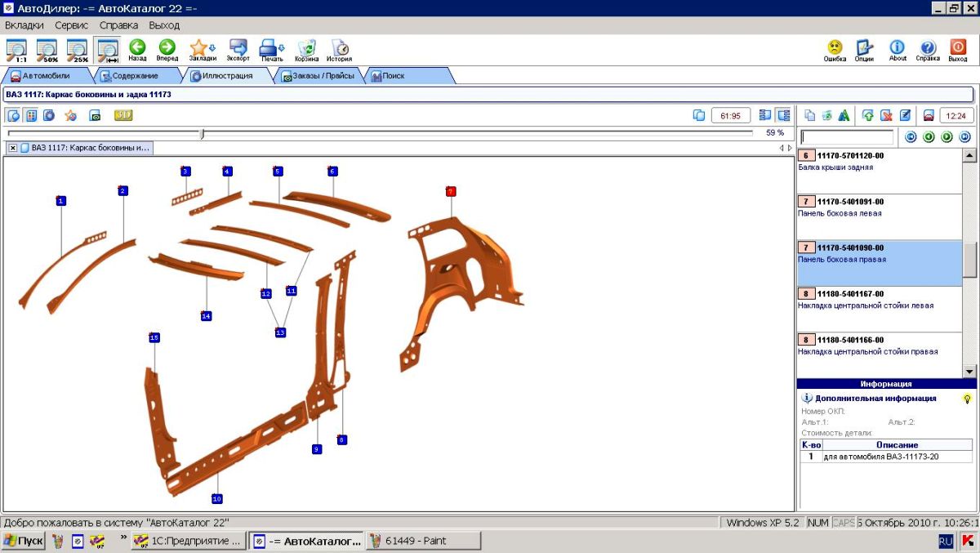Viewport: 980px width, 553px height.
Task: Report an error with Ошибка icon
Action: 835,51
